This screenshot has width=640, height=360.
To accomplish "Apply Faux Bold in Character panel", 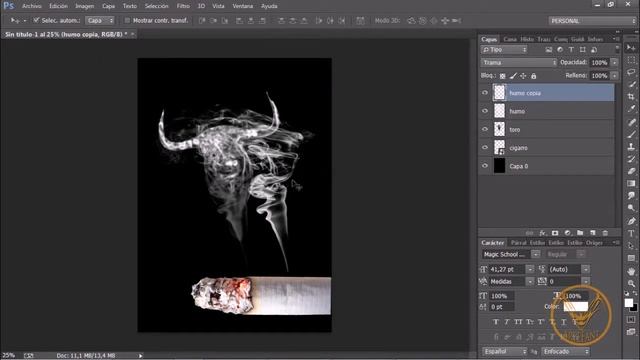I will coord(496,322).
